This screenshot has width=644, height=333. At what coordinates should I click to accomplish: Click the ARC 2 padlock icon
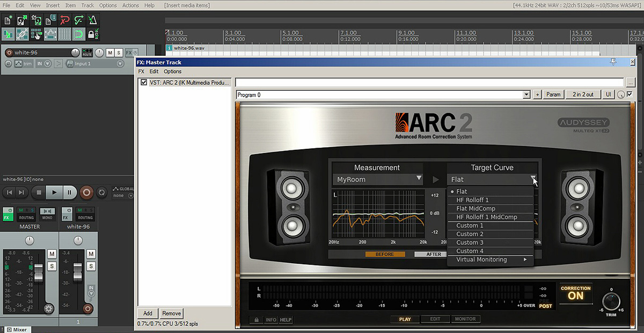(x=256, y=320)
